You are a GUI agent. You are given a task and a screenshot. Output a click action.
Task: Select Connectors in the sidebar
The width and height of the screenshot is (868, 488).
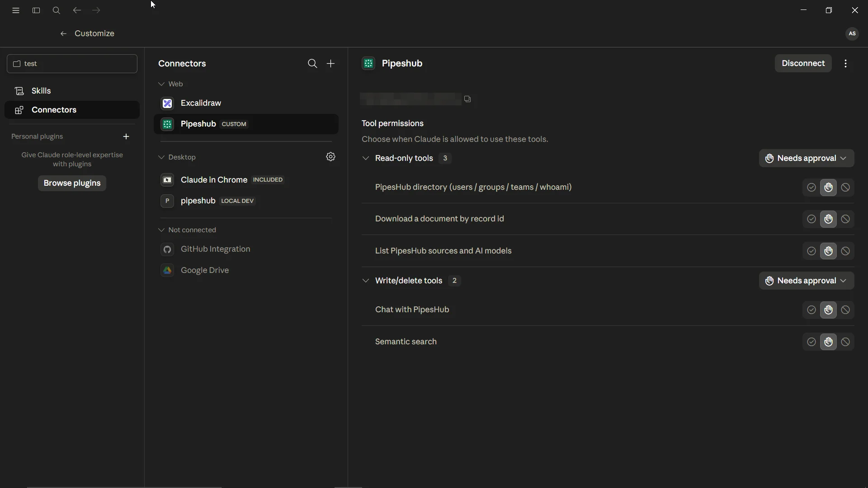coord(72,110)
